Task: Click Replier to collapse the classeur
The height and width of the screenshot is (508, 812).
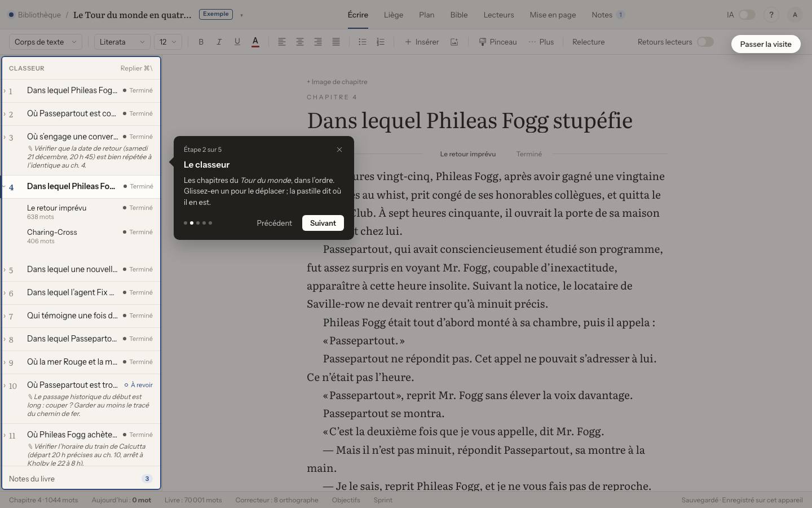Action: (x=136, y=68)
